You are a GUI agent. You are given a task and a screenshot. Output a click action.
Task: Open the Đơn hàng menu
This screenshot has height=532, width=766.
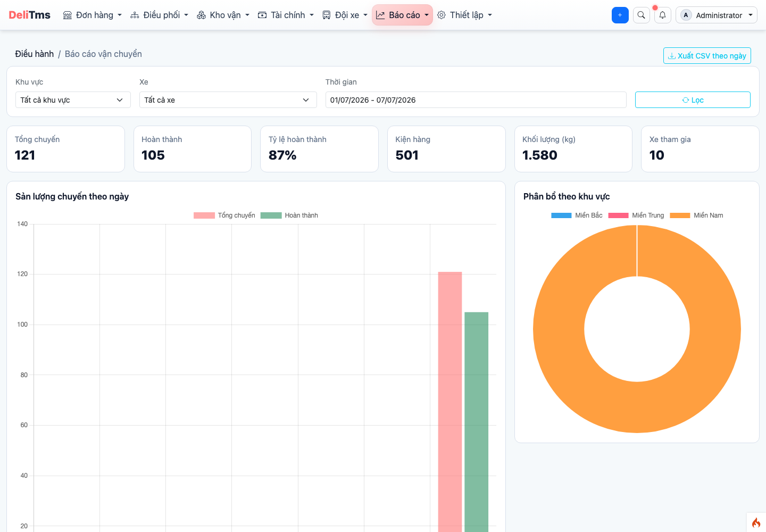(93, 15)
